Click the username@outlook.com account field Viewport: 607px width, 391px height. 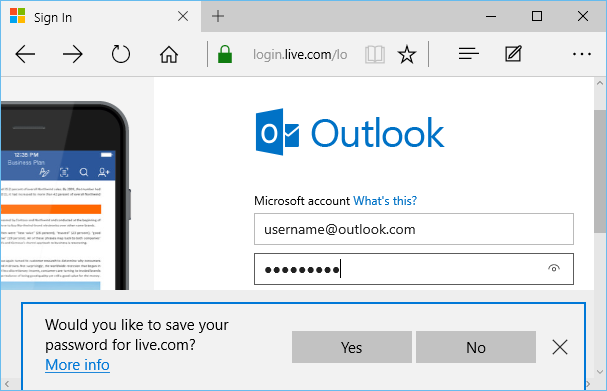pos(414,229)
